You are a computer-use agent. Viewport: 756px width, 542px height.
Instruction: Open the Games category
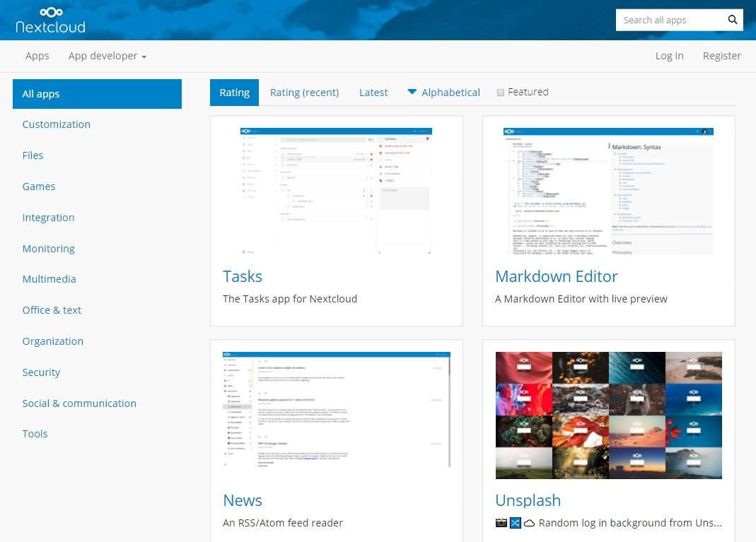[39, 187]
